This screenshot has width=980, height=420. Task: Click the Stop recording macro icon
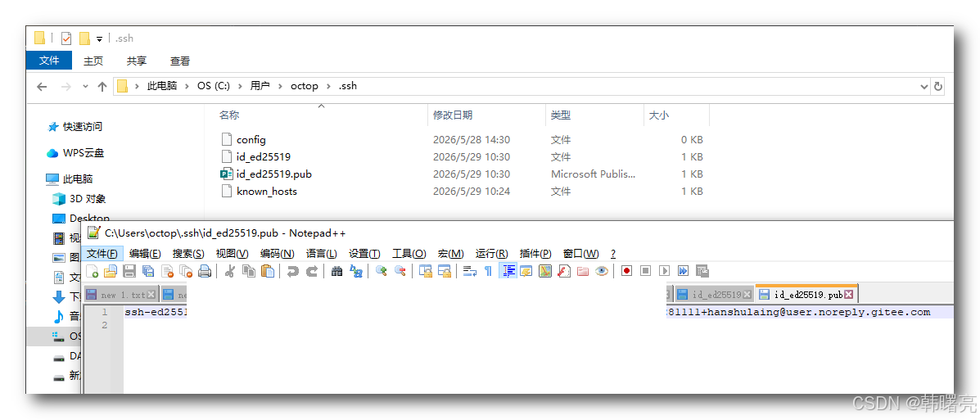[646, 271]
